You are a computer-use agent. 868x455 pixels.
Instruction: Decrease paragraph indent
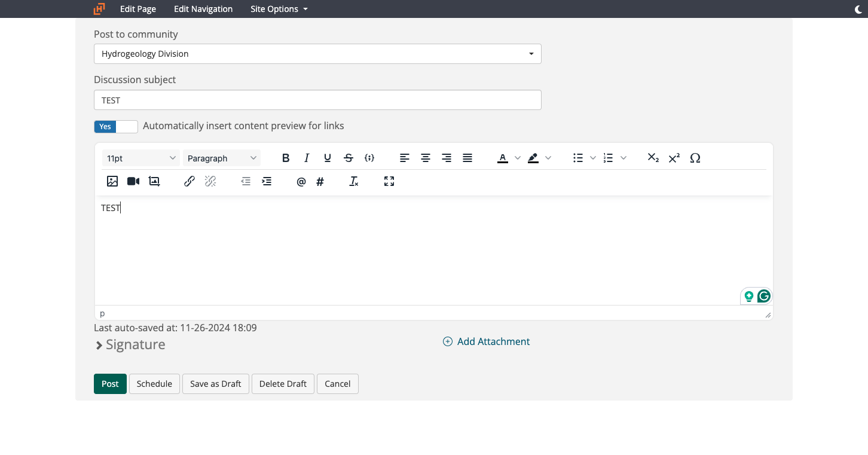(x=246, y=181)
